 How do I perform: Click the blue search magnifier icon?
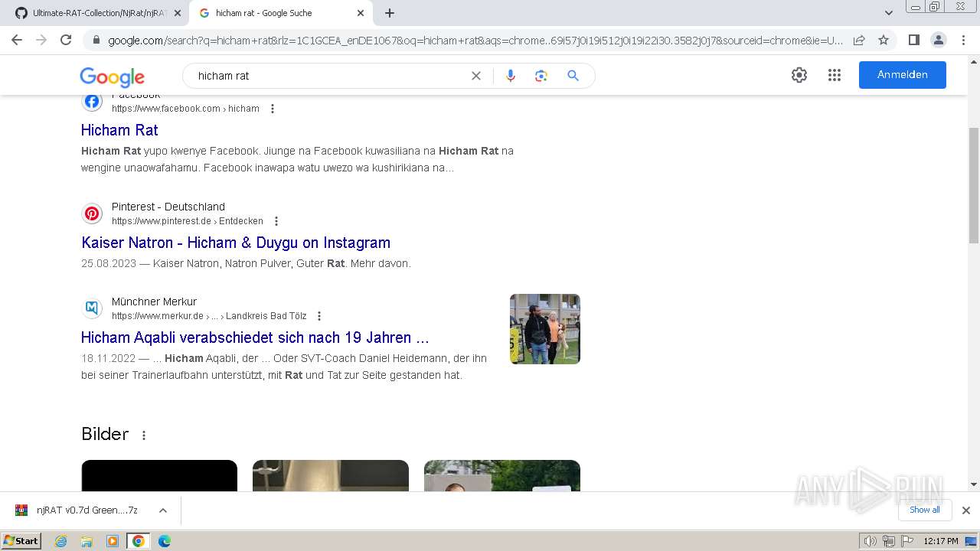(x=573, y=76)
